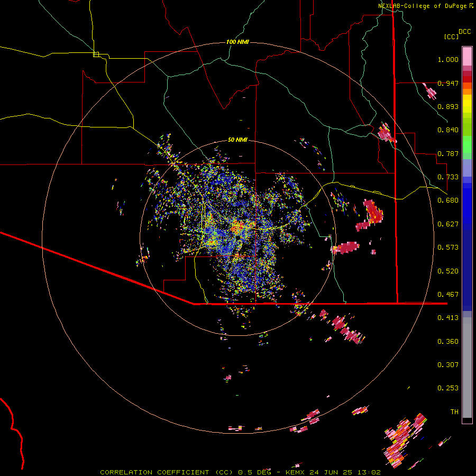Click the gray lower segment of color bar
Image resolution: width=476 pixels, height=476 pixels.
tap(467, 368)
